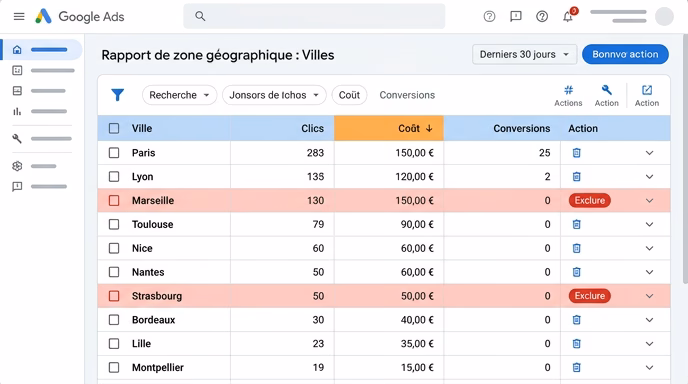Open the hamburger main menu
The height and width of the screenshot is (384, 688).
click(x=19, y=17)
